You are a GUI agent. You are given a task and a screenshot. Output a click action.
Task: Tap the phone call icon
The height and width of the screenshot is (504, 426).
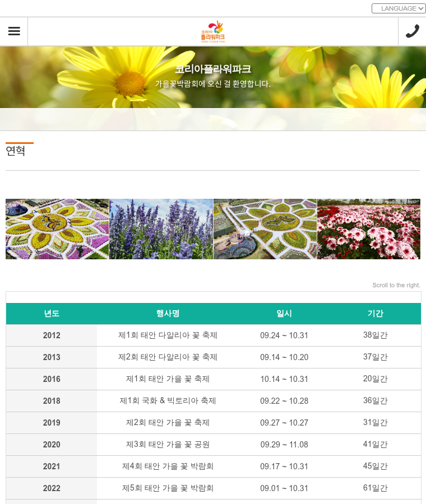[412, 31]
